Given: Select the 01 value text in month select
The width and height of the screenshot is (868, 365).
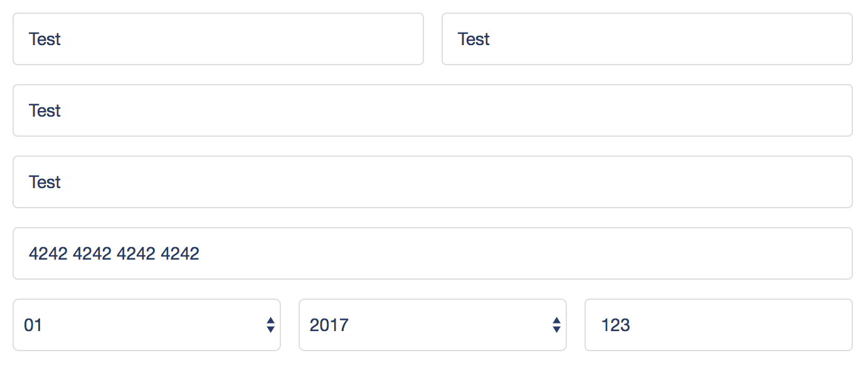Looking at the screenshot, I should pos(33,325).
